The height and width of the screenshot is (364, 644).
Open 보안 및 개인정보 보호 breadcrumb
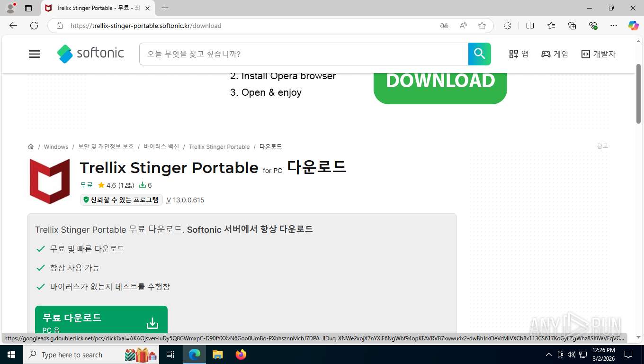click(106, 147)
